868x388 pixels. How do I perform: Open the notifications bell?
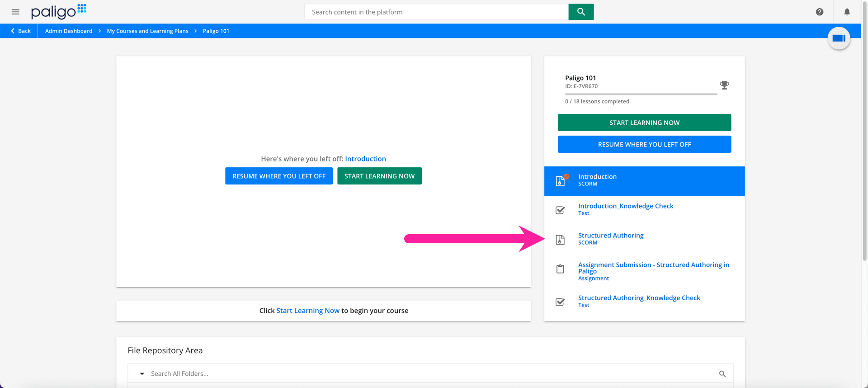[847, 12]
